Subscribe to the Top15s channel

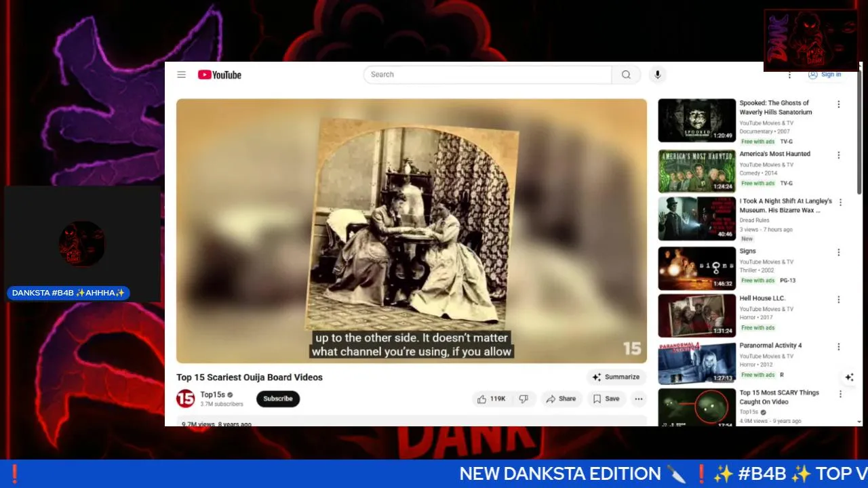tap(278, 399)
